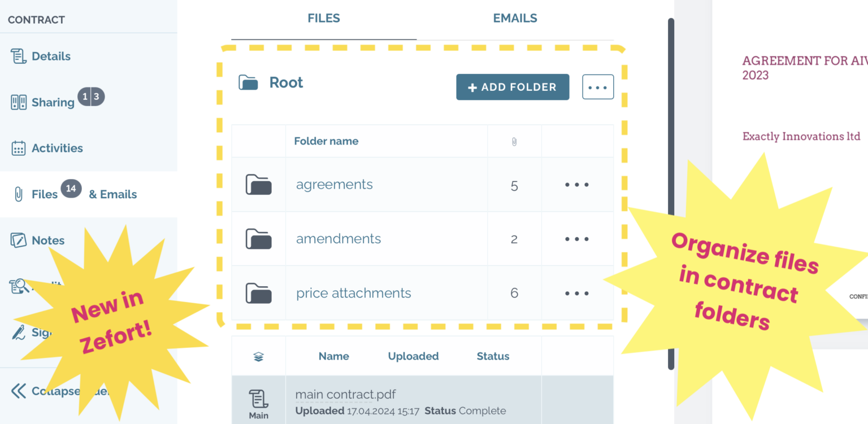Click the layers icon in the file table header
This screenshot has height=424, width=868.
(258, 356)
